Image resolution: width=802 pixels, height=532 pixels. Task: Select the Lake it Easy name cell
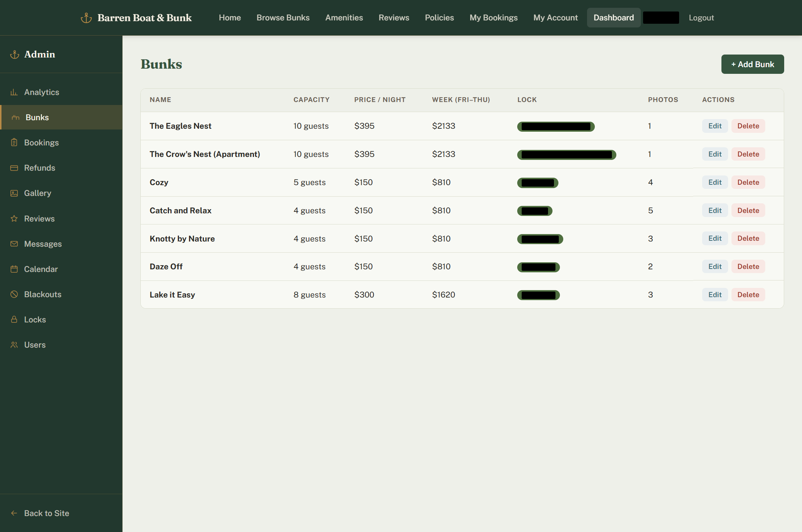[x=172, y=295]
